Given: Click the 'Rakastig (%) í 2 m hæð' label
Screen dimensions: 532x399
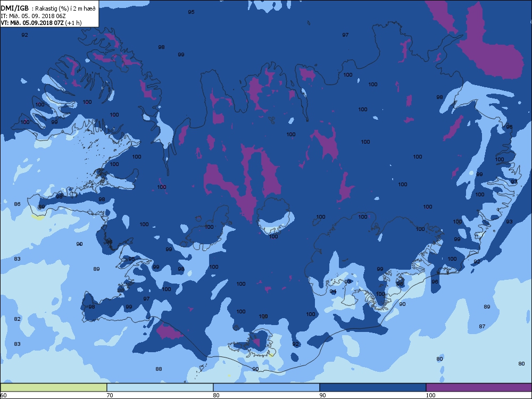Looking at the screenshot, I should (x=66, y=9).
